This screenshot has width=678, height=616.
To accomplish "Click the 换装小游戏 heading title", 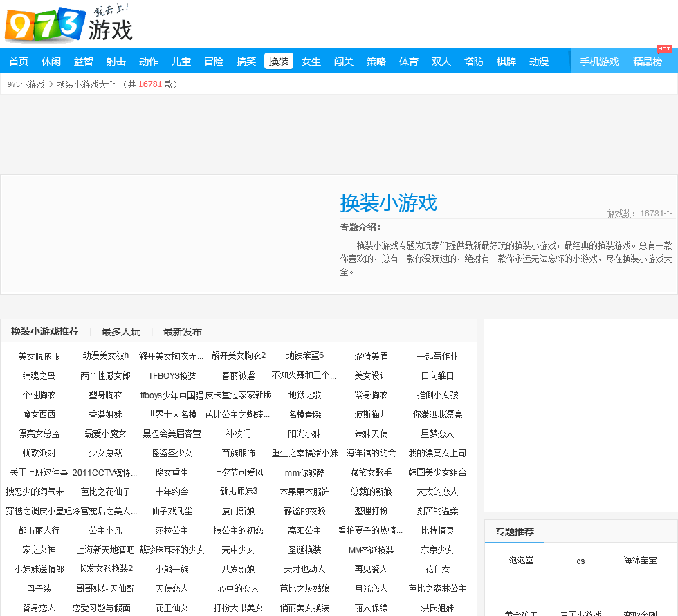I will click(388, 203).
